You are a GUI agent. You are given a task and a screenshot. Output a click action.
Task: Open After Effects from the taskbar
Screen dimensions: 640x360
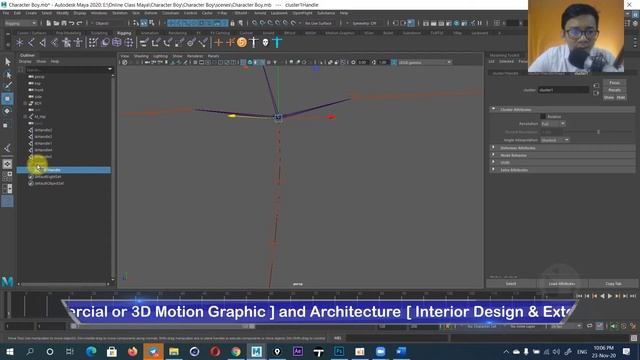[x=298, y=351]
